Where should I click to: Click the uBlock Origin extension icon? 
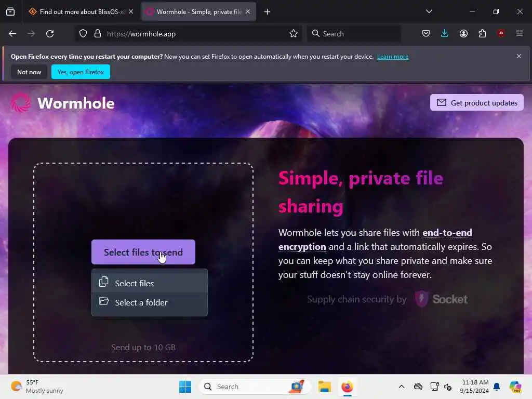pos(501,33)
